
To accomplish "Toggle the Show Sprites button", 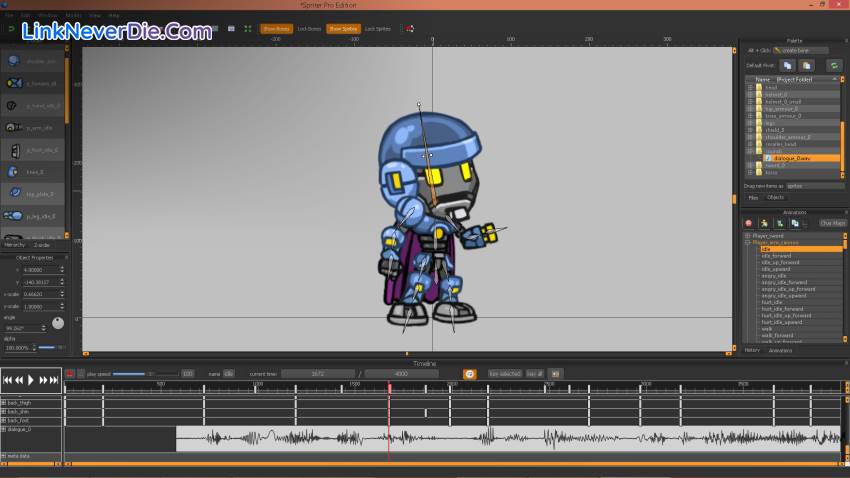I will point(343,29).
